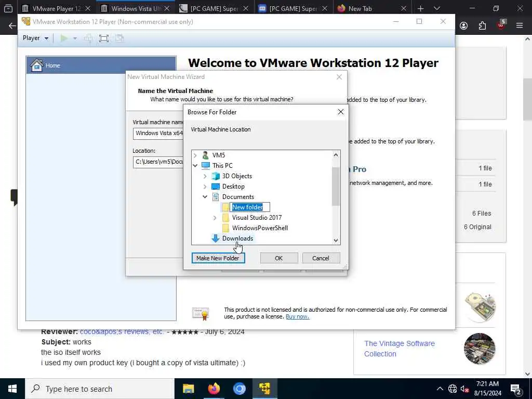532x399 pixels.
Task: Toggle full screen mode icon in VMware toolbar
Action: point(104,38)
